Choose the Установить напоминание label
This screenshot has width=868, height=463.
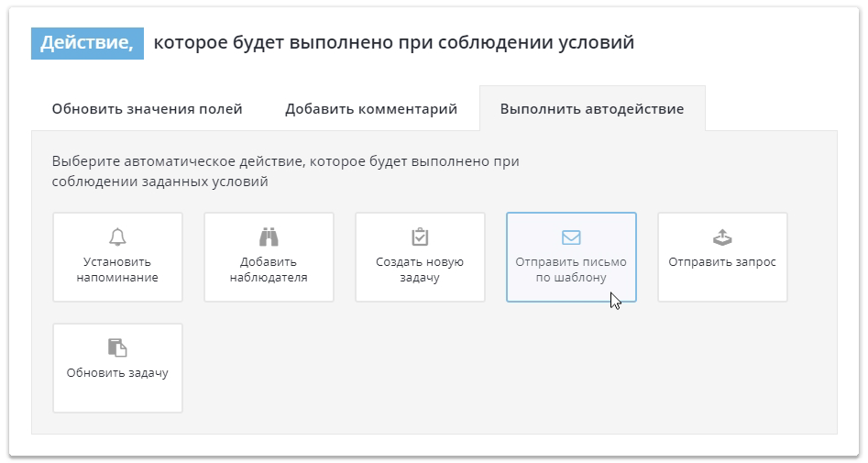coord(117,270)
